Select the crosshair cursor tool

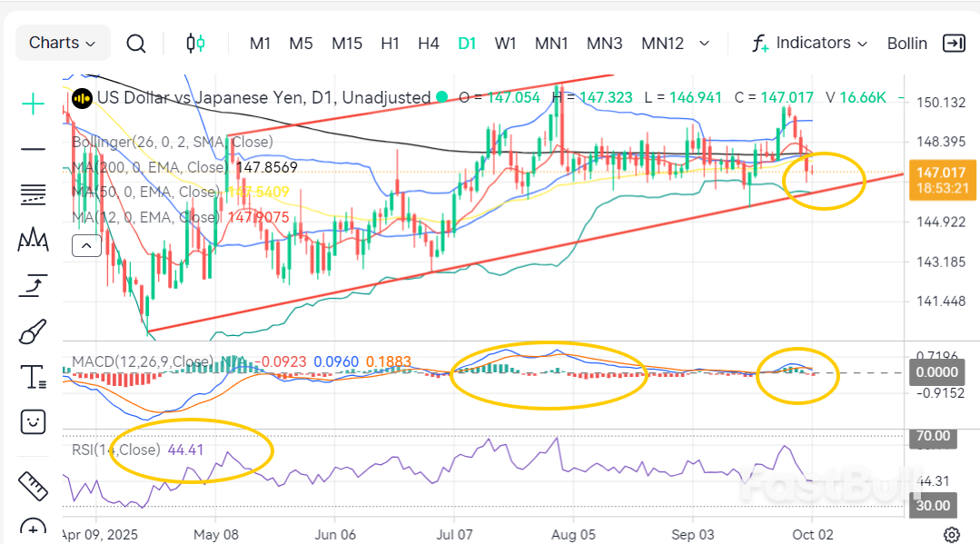[33, 104]
